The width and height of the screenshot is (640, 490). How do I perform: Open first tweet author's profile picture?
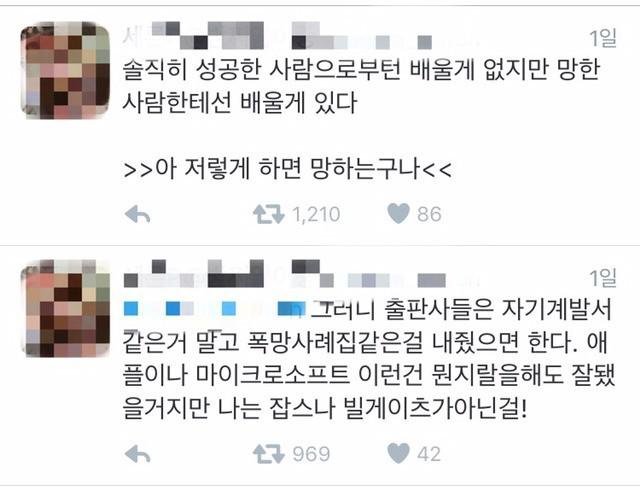pyautogui.click(x=65, y=71)
